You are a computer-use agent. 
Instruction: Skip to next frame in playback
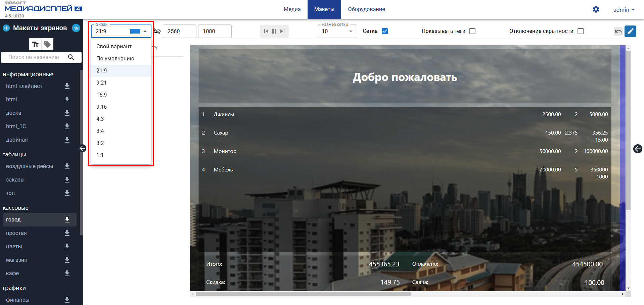(282, 31)
